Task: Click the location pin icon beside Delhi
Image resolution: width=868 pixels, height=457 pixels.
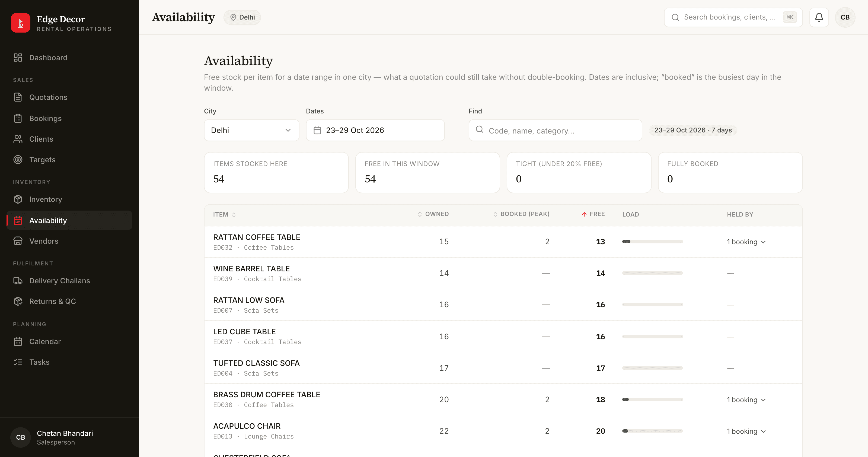Action: pos(233,17)
